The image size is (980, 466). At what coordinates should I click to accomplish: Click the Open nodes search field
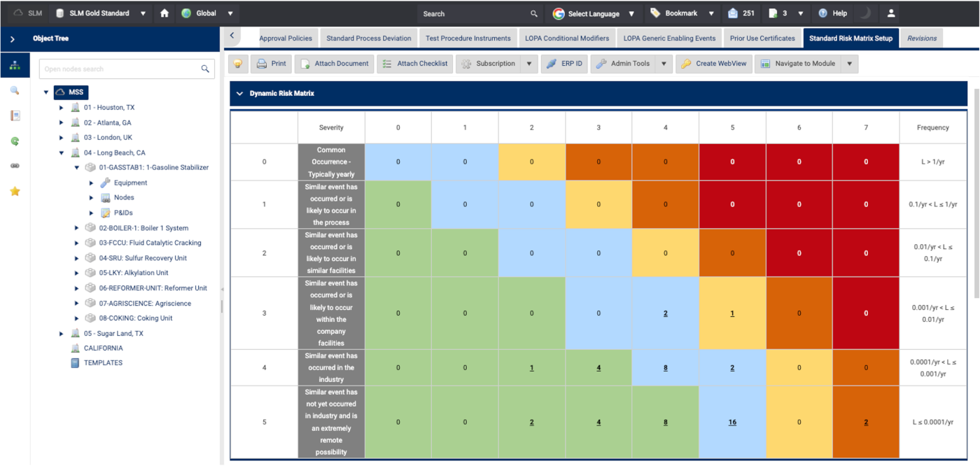119,69
